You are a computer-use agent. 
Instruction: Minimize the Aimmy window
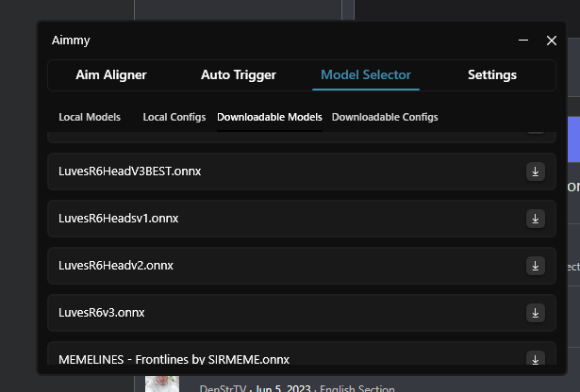tap(523, 41)
